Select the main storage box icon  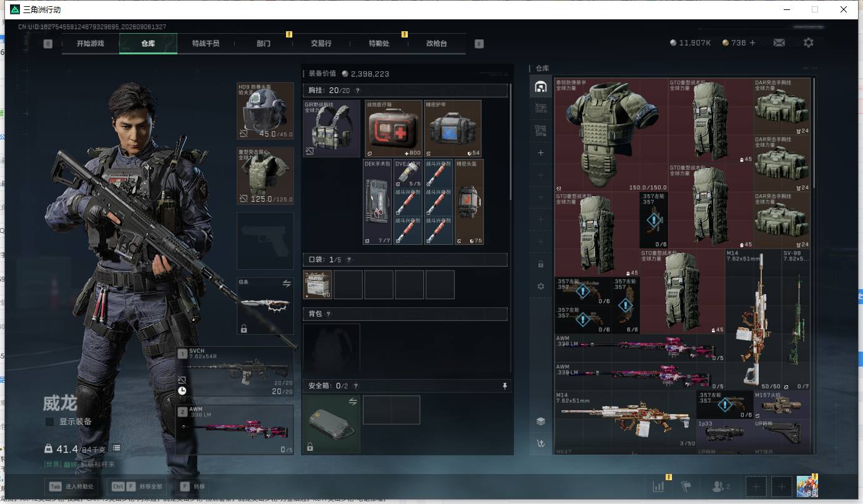tap(541, 87)
